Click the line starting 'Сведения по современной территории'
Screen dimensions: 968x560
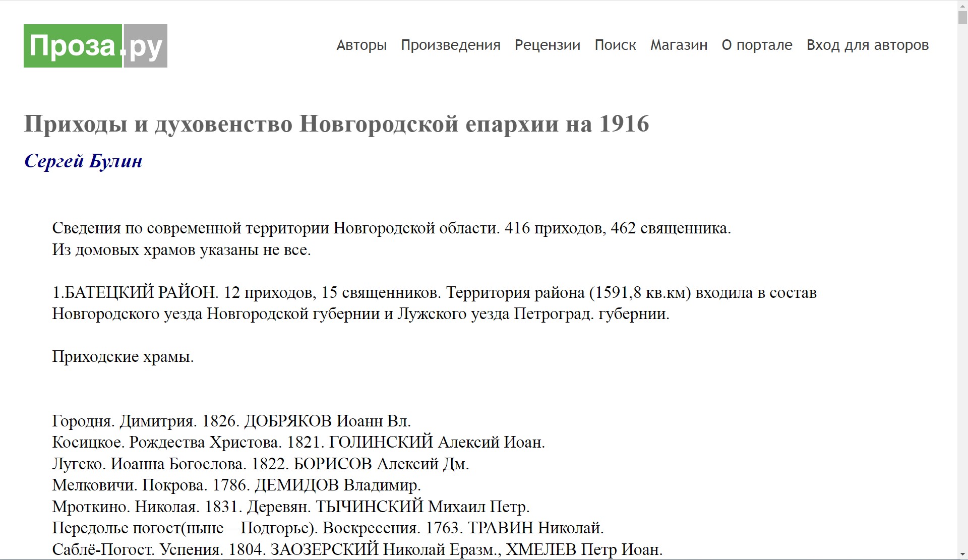tap(391, 228)
